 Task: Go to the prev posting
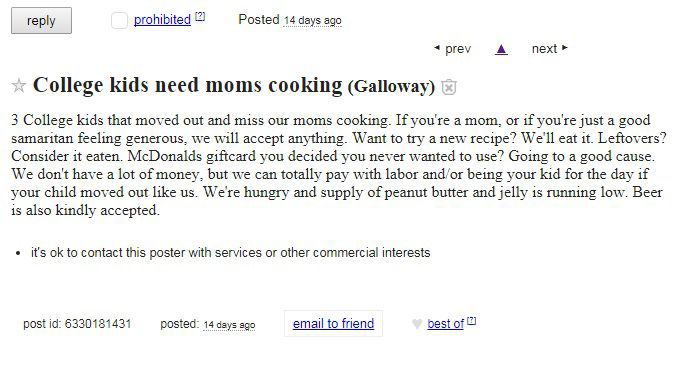click(x=452, y=49)
